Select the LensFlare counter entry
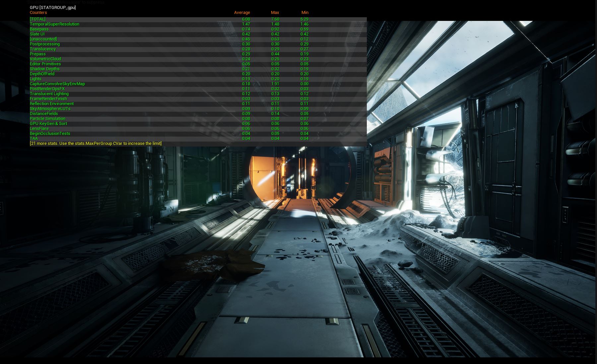The height and width of the screenshot is (364, 597). [x=39, y=129]
